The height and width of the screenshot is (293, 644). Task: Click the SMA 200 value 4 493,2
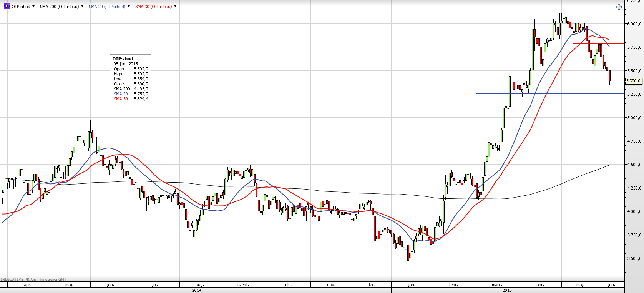click(x=141, y=89)
